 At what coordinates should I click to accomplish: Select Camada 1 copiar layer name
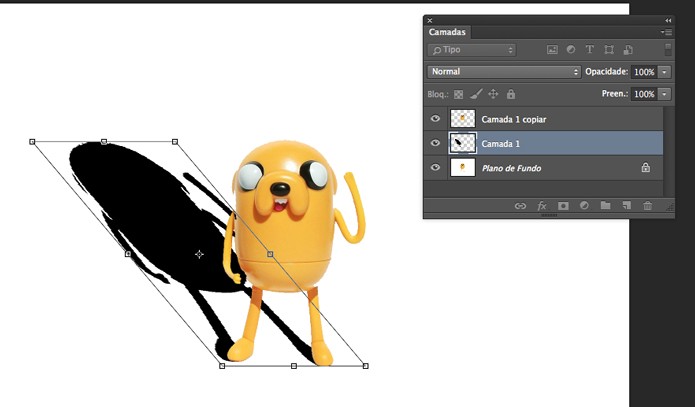(514, 119)
